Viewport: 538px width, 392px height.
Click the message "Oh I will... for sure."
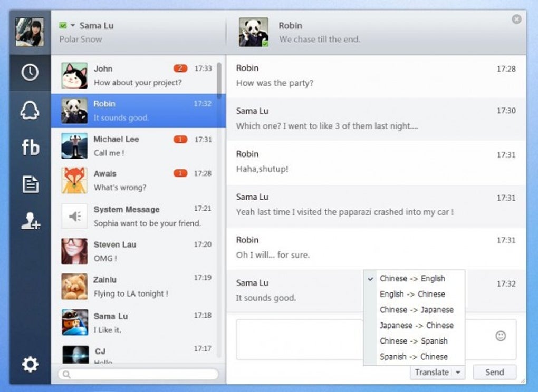273,255
